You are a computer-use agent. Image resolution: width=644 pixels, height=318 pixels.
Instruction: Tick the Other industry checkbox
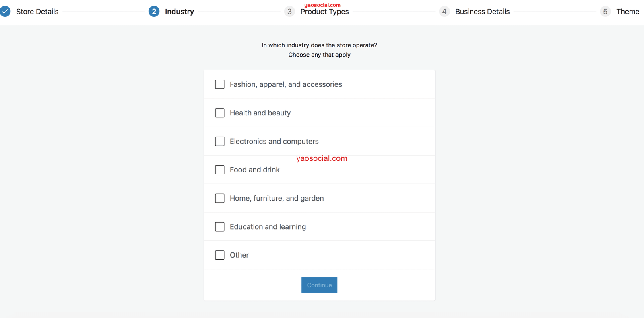220,255
